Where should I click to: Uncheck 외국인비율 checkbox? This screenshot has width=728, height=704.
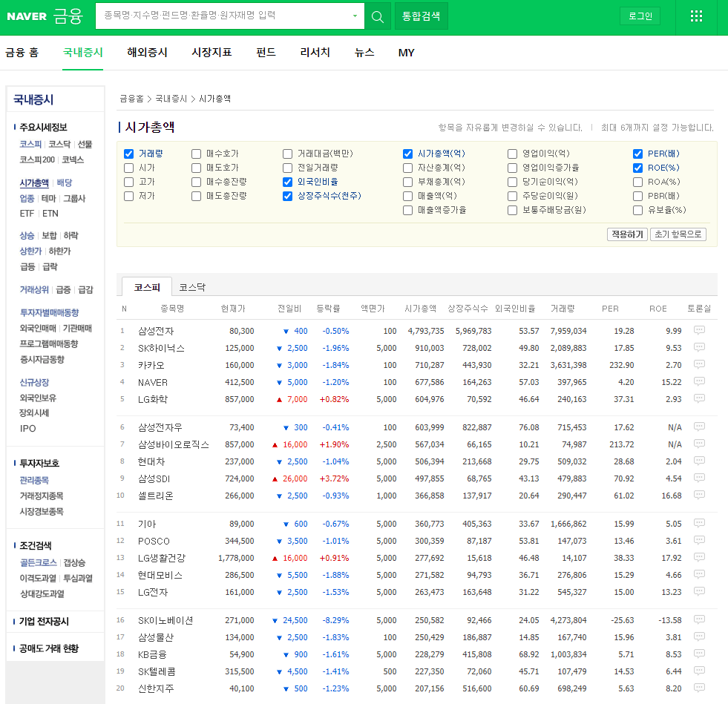tap(287, 182)
